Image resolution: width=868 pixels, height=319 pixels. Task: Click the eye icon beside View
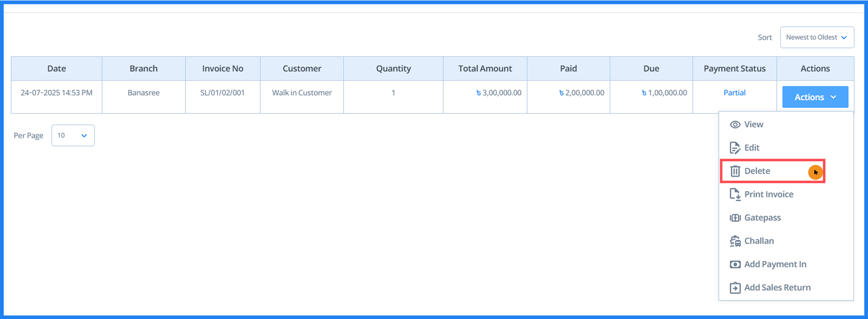735,124
